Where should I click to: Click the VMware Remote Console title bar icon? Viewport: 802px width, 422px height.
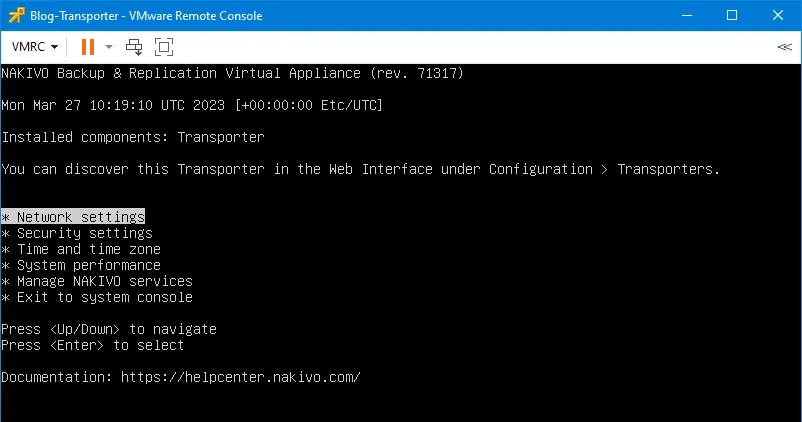coord(17,15)
